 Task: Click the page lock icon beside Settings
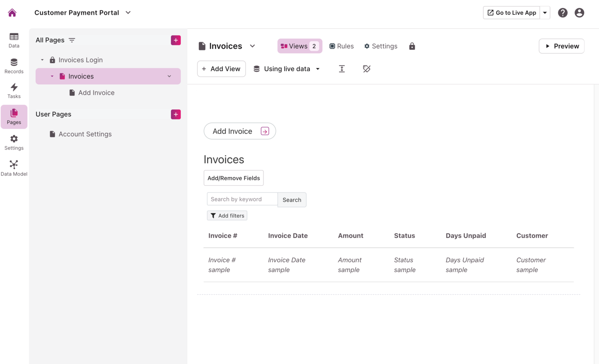click(x=412, y=46)
